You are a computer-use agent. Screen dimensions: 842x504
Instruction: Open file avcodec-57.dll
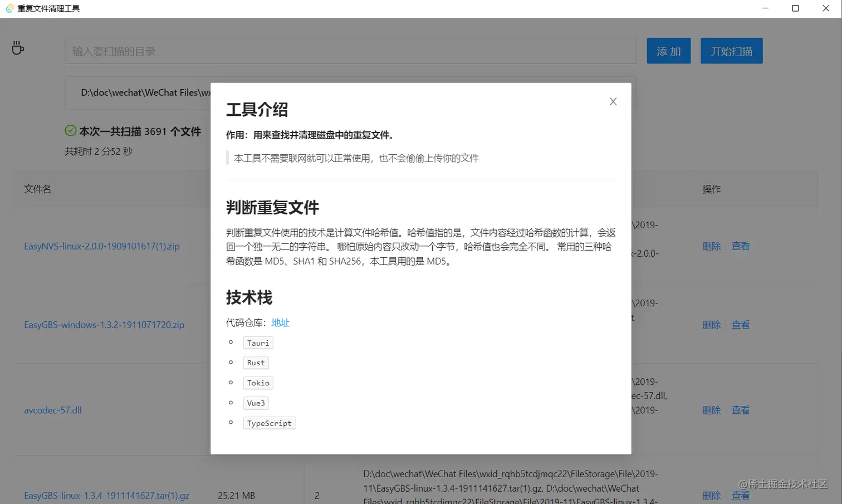pyautogui.click(x=53, y=410)
